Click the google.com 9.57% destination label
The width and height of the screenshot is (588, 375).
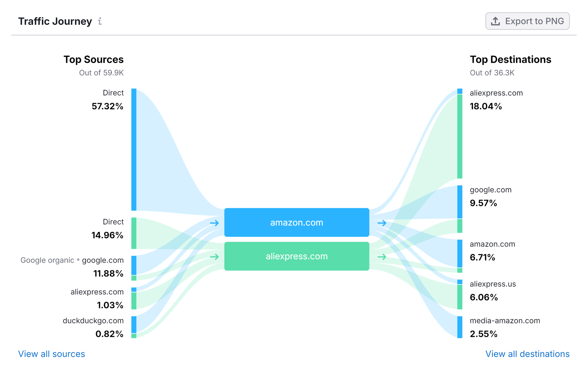(x=490, y=190)
